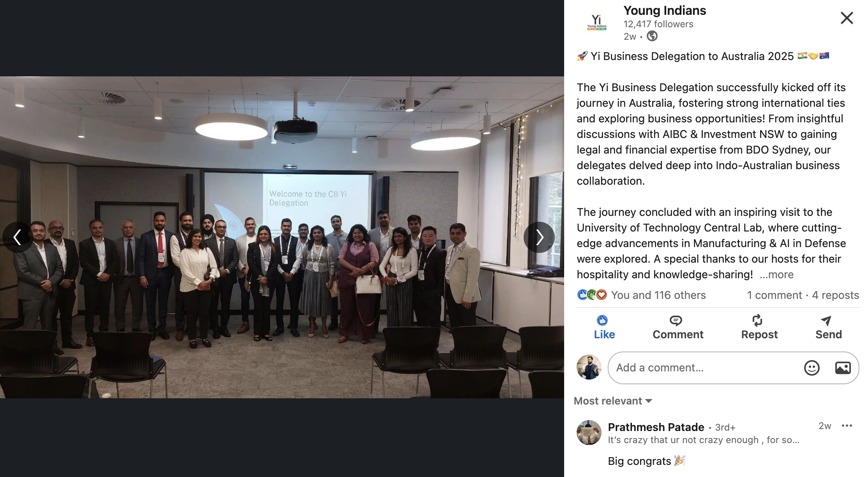Open the emoji picker in comment box
Viewport: 868px width, 477px height.
coord(812,367)
